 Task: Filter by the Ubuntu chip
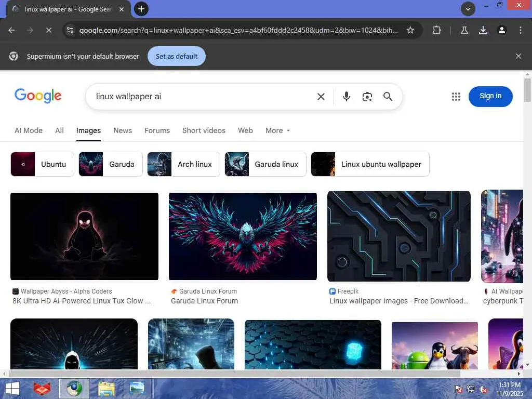(42, 164)
